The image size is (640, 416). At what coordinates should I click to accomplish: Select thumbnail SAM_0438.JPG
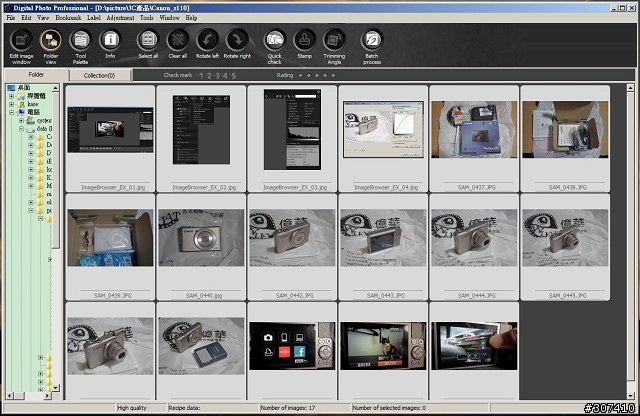pos(565,139)
